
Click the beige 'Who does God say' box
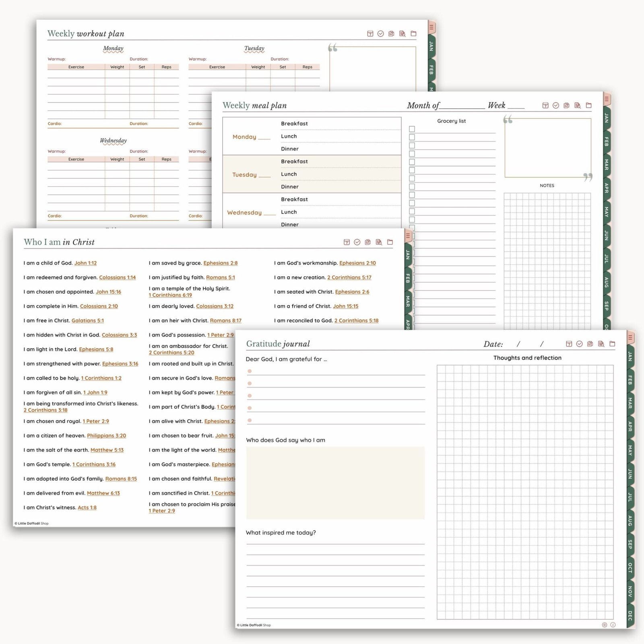pyautogui.click(x=335, y=482)
